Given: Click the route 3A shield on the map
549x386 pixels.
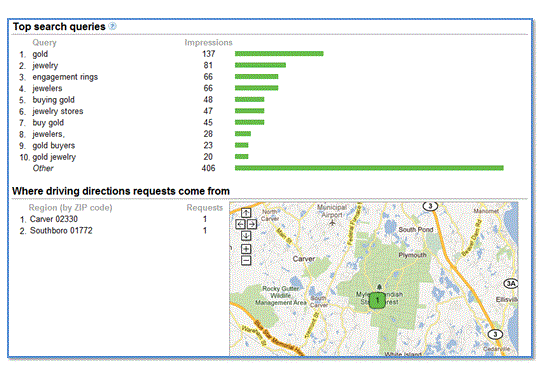Looking at the screenshot, I should pyautogui.click(x=511, y=283).
